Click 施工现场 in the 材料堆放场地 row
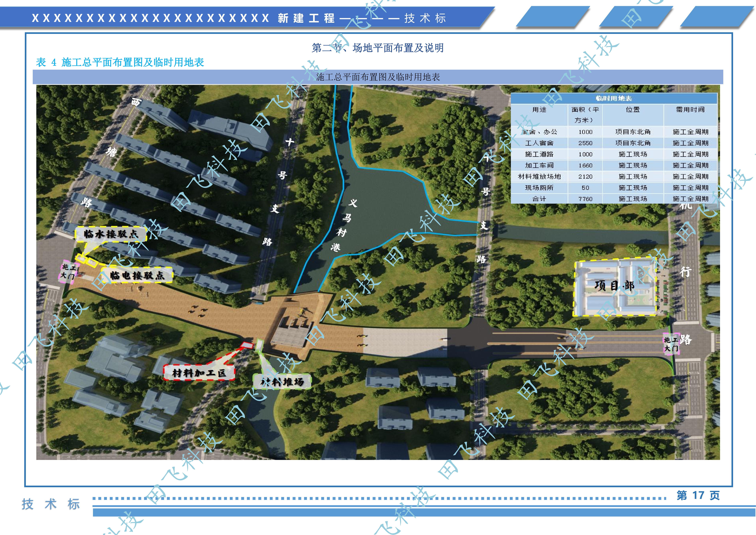 click(633, 177)
